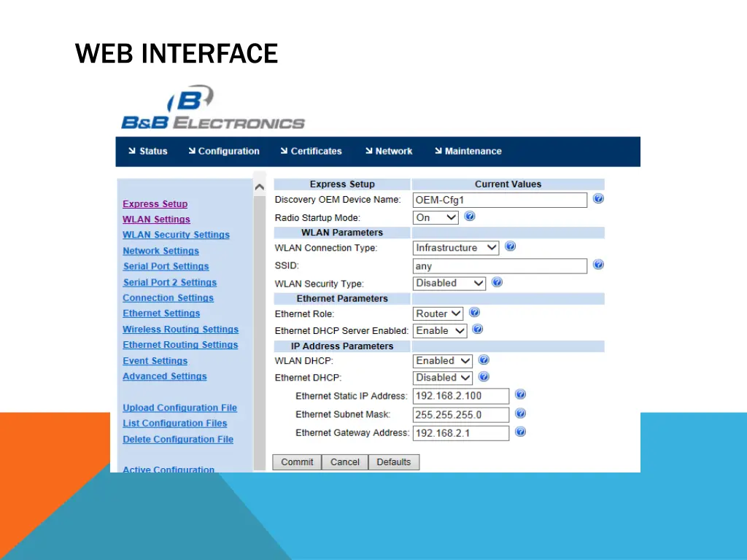This screenshot has height=560, width=747.
Task: Click Delete Configuration File link
Action: pyautogui.click(x=178, y=439)
